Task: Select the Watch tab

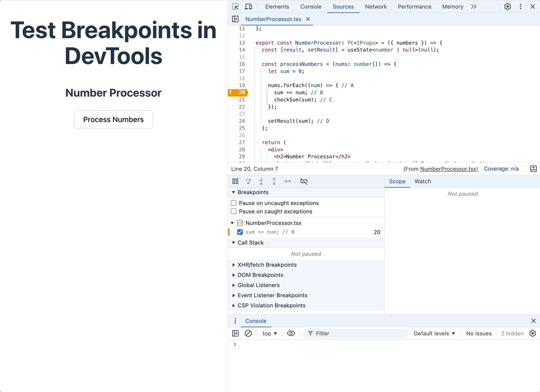Action: [x=423, y=182]
